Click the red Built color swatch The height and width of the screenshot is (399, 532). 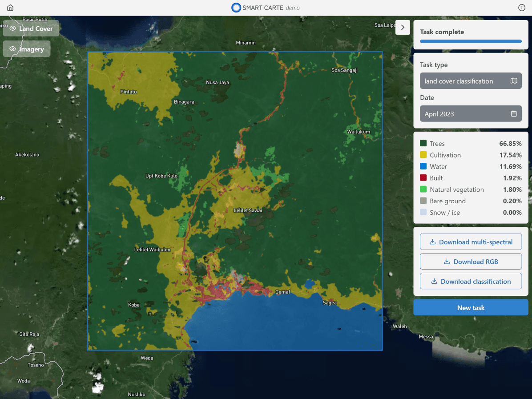[423, 178]
